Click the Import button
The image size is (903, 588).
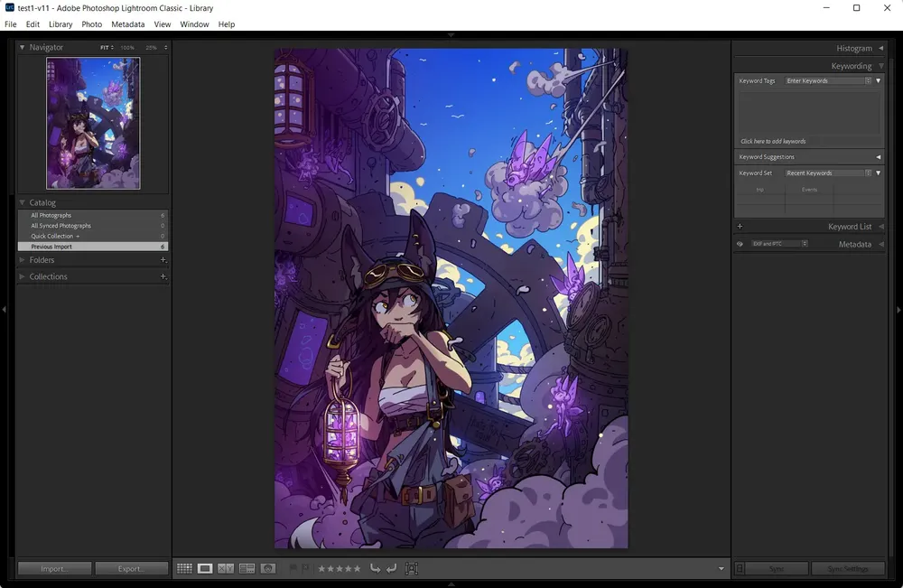click(x=55, y=569)
